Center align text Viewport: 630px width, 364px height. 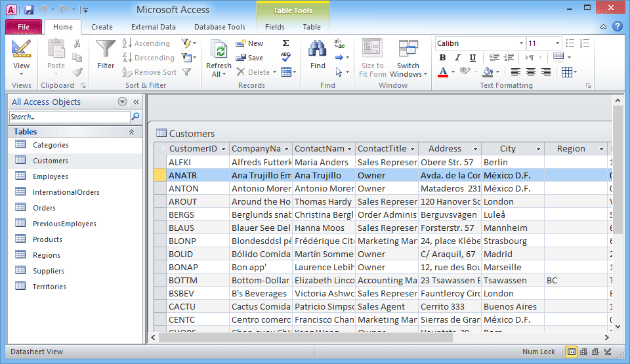pyautogui.click(x=531, y=72)
